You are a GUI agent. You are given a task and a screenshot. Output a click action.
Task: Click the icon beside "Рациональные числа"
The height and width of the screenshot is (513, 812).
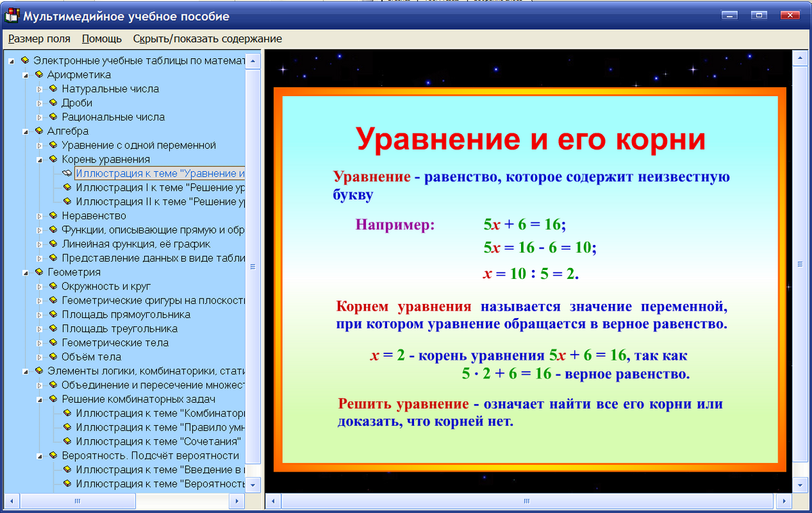53,117
